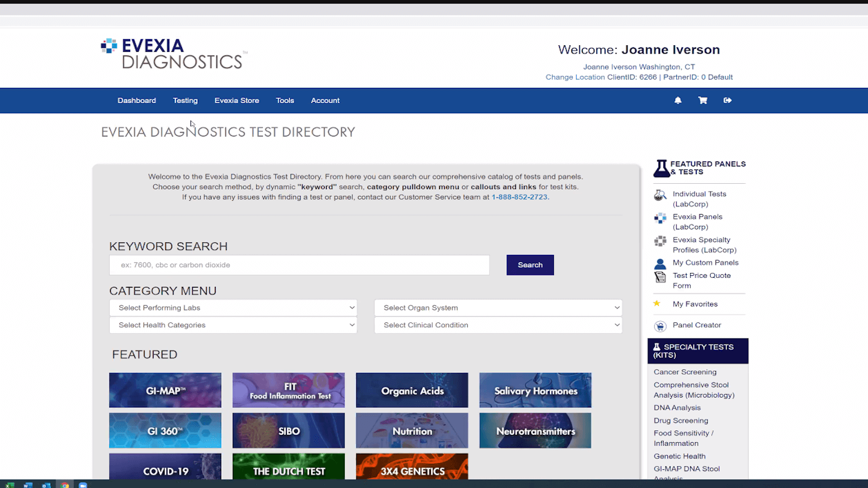Open the Cancer Screening specialty test link
Image resolution: width=868 pixels, height=488 pixels.
point(685,372)
